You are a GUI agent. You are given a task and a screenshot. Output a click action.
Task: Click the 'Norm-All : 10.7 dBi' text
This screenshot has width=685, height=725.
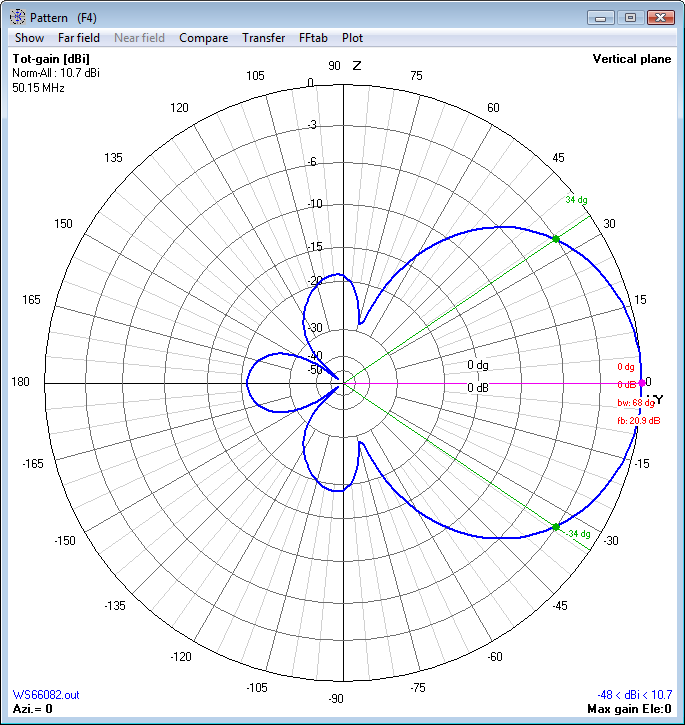[56, 73]
